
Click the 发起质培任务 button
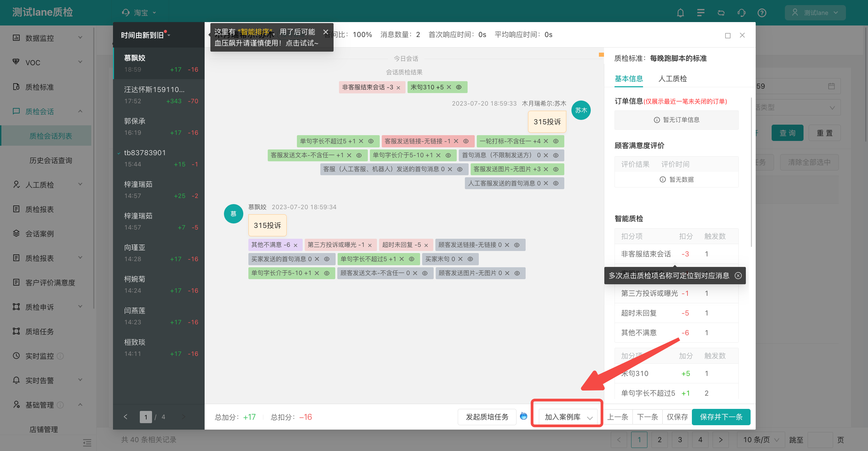pos(487,417)
